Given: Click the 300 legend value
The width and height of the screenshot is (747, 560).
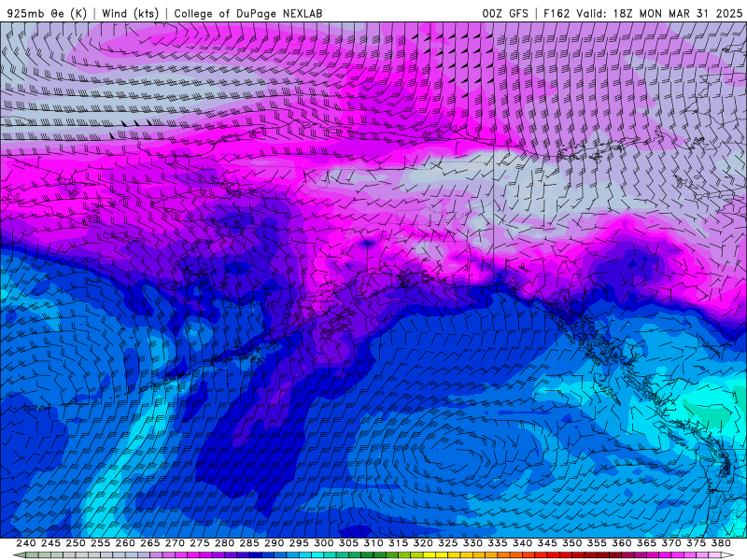Looking at the screenshot, I should [x=323, y=543].
